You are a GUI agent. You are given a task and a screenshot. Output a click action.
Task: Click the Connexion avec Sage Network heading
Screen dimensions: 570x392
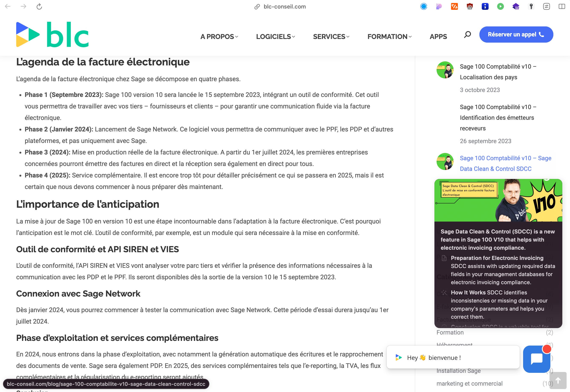(x=78, y=294)
